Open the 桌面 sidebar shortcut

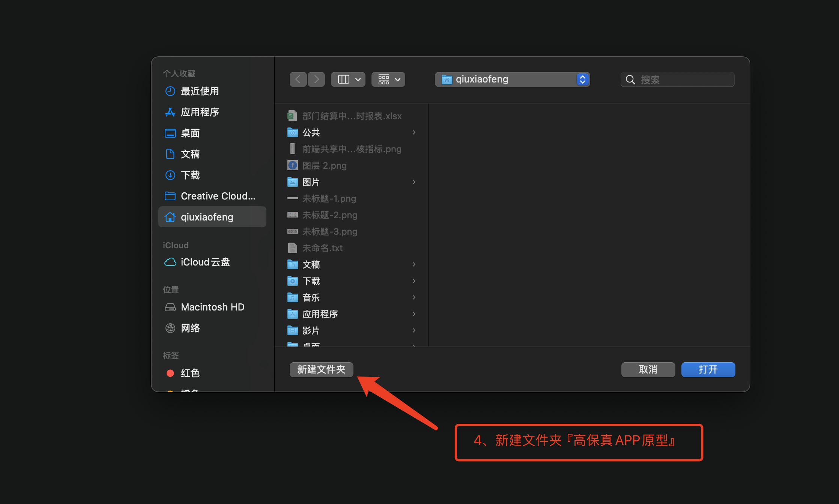click(190, 133)
